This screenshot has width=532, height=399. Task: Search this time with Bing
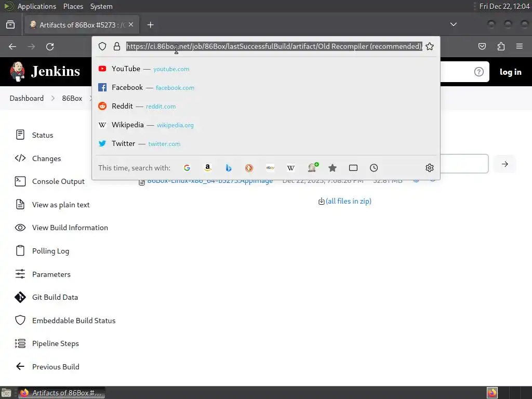click(x=229, y=168)
